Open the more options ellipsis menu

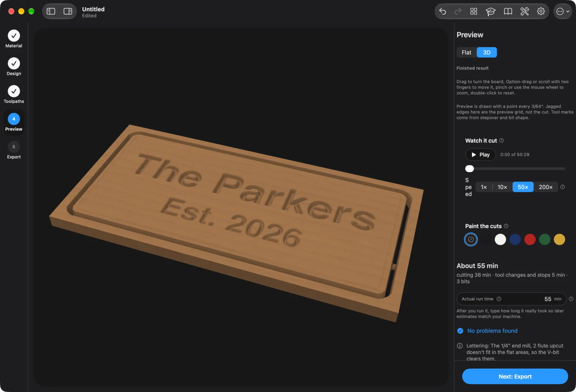click(563, 12)
